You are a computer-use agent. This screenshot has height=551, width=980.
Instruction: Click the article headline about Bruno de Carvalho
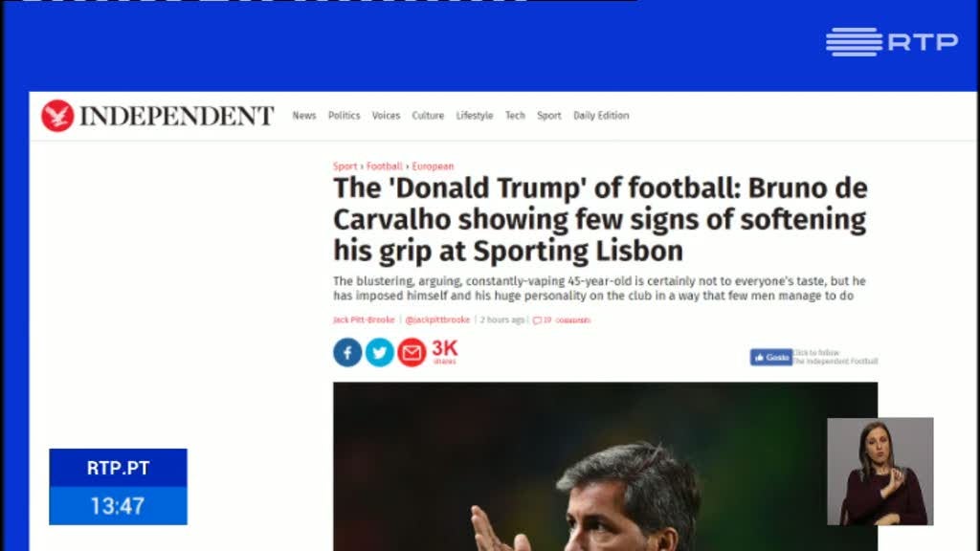point(600,220)
